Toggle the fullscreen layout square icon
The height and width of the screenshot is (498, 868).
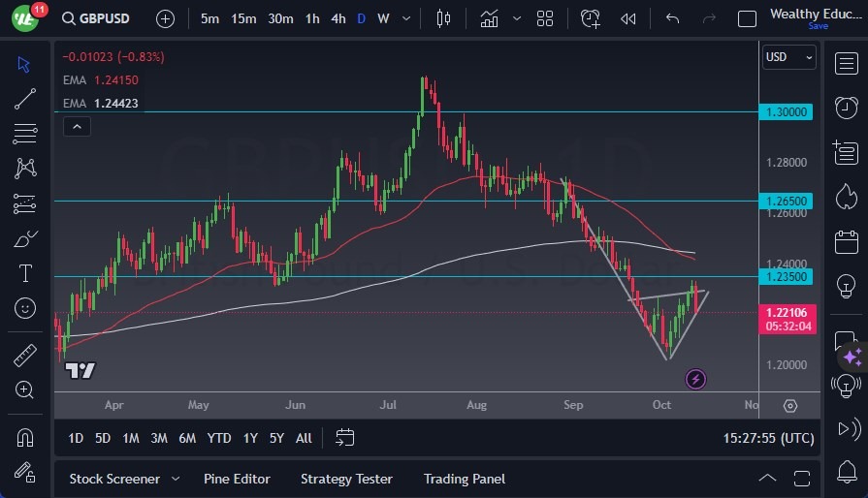point(747,18)
